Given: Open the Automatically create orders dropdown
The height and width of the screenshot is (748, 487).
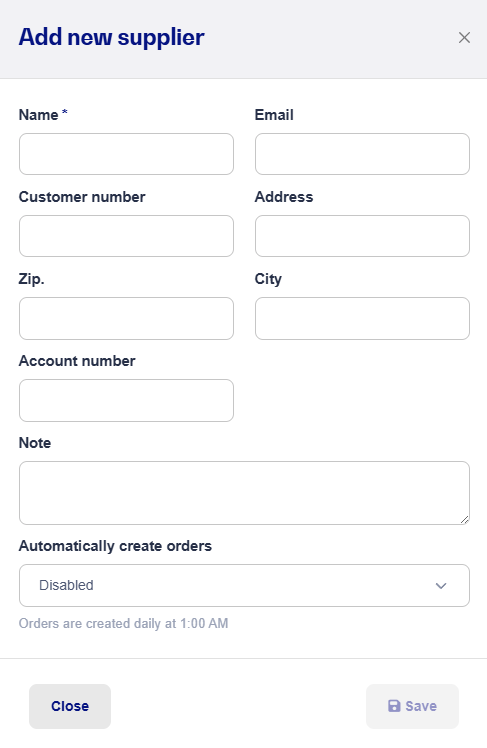Looking at the screenshot, I should pos(244,585).
